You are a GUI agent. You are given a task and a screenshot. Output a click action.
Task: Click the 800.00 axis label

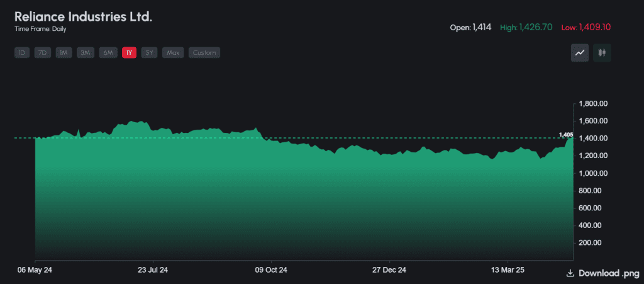(x=590, y=191)
